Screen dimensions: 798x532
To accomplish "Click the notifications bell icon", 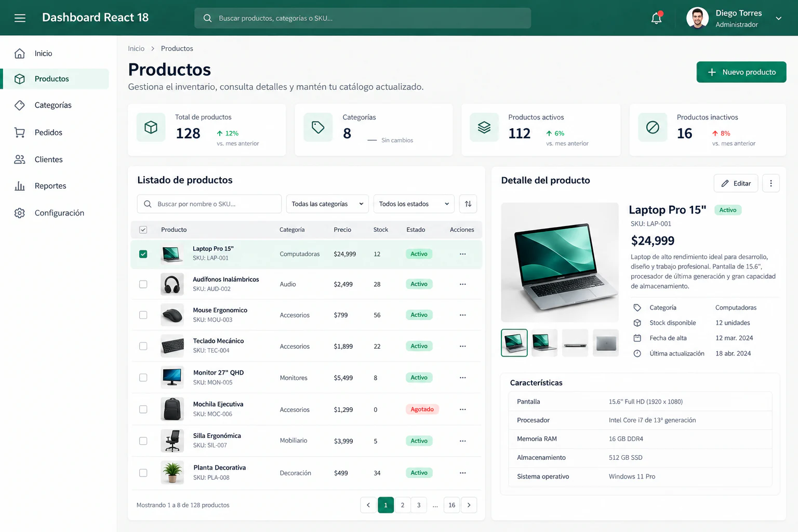I will pyautogui.click(x=657, y=18).
